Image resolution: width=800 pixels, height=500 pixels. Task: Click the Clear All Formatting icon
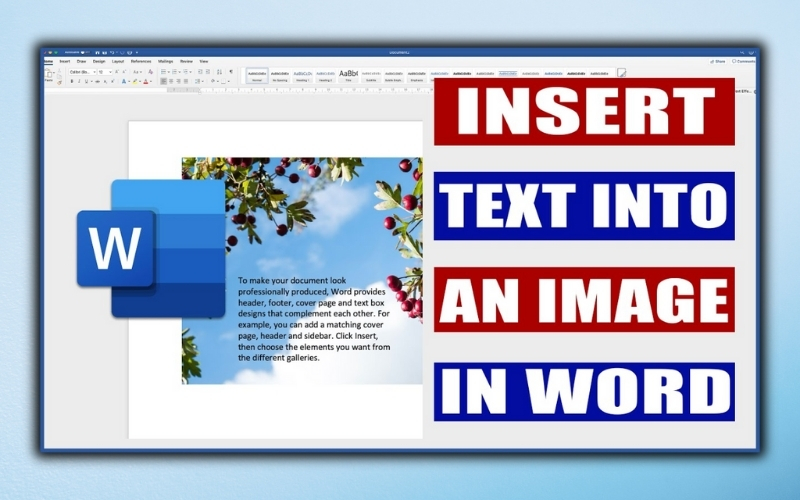coord(151,72)
